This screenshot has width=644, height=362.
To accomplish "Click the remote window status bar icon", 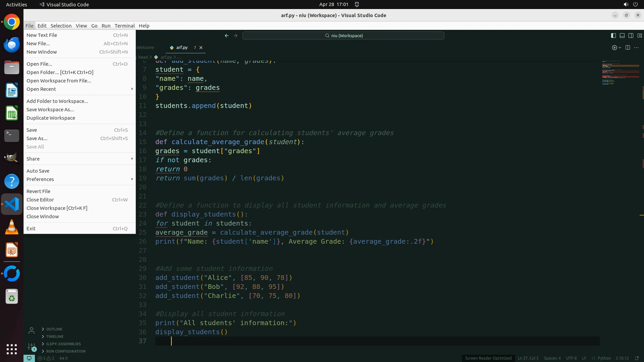I will point(29,358).
